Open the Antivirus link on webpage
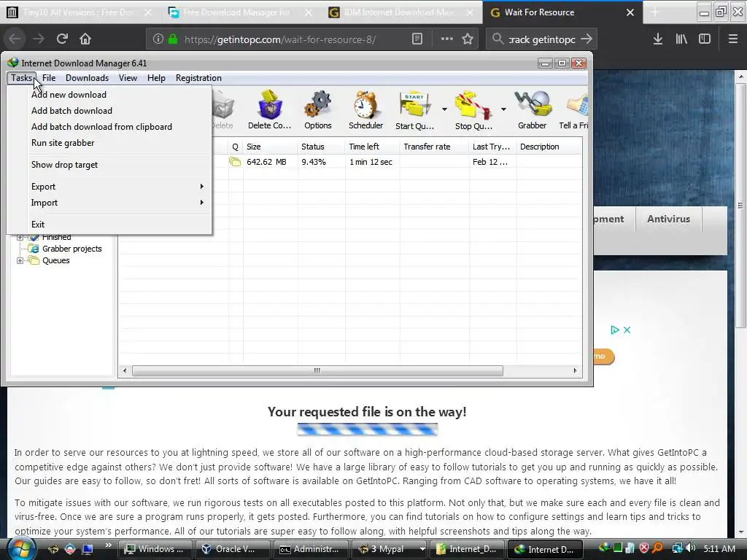Image resolution: width=747 pixels, height=560 pixels. point(668,219)
